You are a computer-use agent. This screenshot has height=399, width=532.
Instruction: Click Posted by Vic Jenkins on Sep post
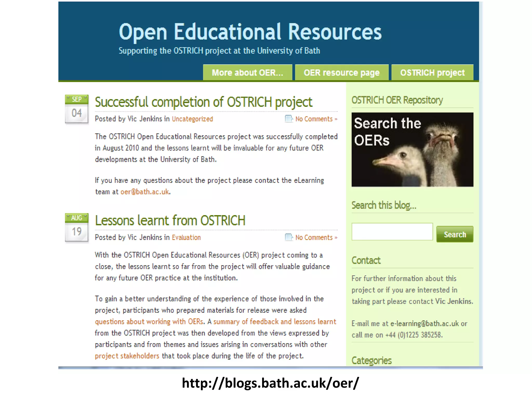(129, 119)
